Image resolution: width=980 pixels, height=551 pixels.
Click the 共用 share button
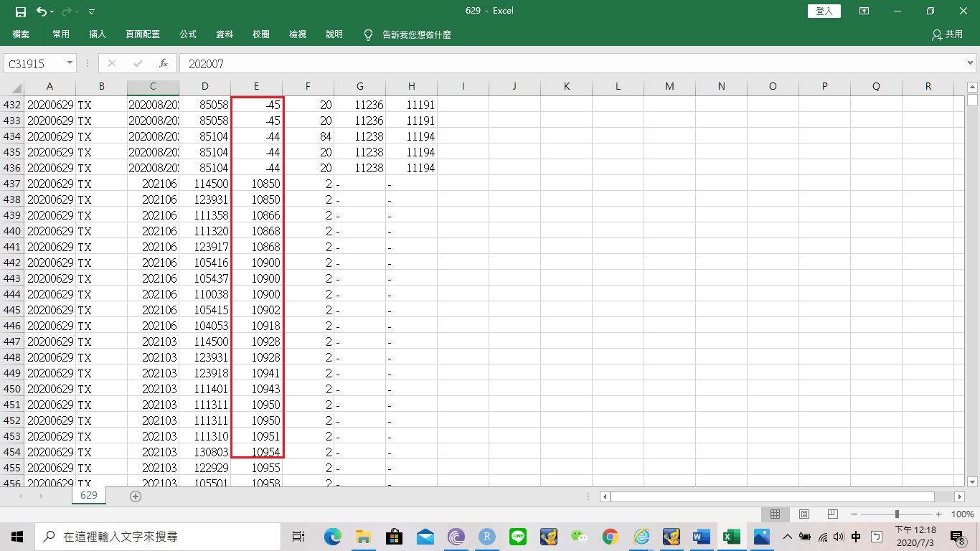point(947,34)
